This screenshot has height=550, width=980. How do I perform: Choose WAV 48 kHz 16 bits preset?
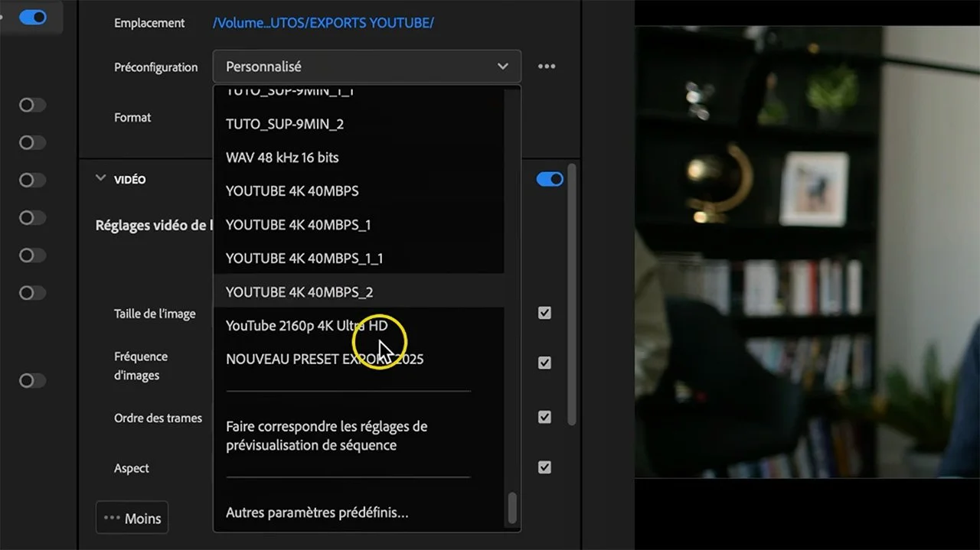point(358,158)
